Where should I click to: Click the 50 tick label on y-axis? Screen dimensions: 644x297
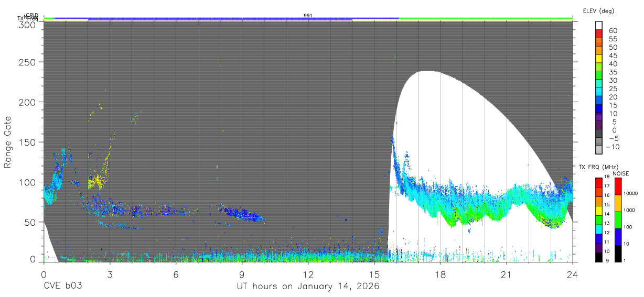tap(30, 222)
